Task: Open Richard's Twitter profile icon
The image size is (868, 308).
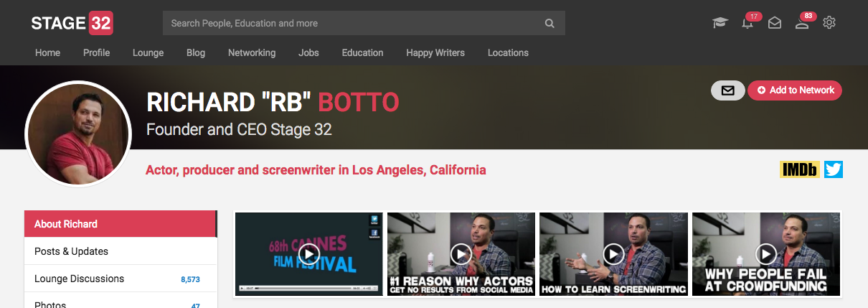Action: click(834, 169)
